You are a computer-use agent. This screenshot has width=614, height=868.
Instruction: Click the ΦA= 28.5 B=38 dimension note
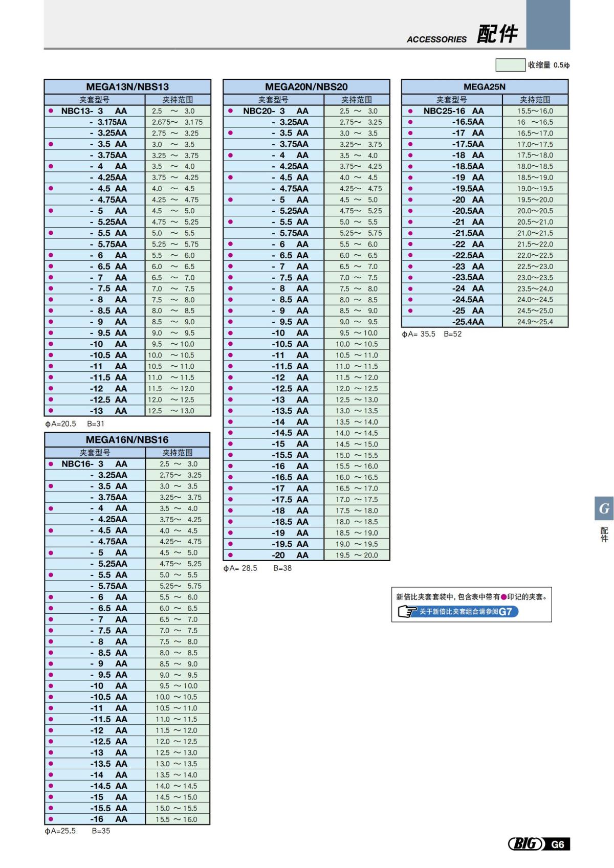click(257, 568)
